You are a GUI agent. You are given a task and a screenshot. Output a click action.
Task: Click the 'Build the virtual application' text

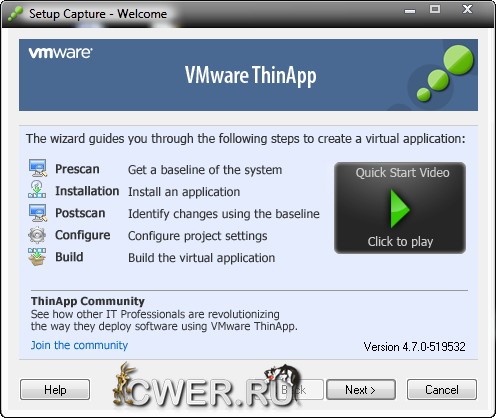(202, 258)
